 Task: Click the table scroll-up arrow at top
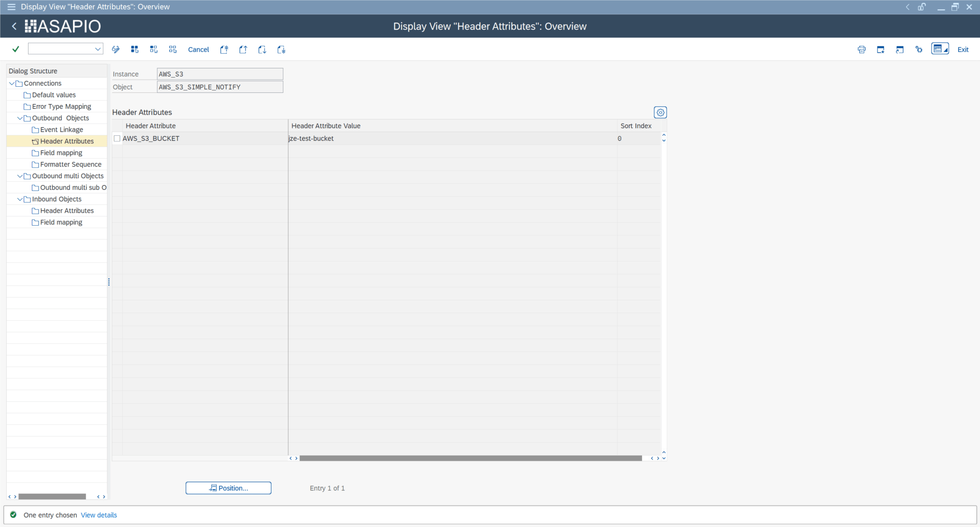point(664,135)
